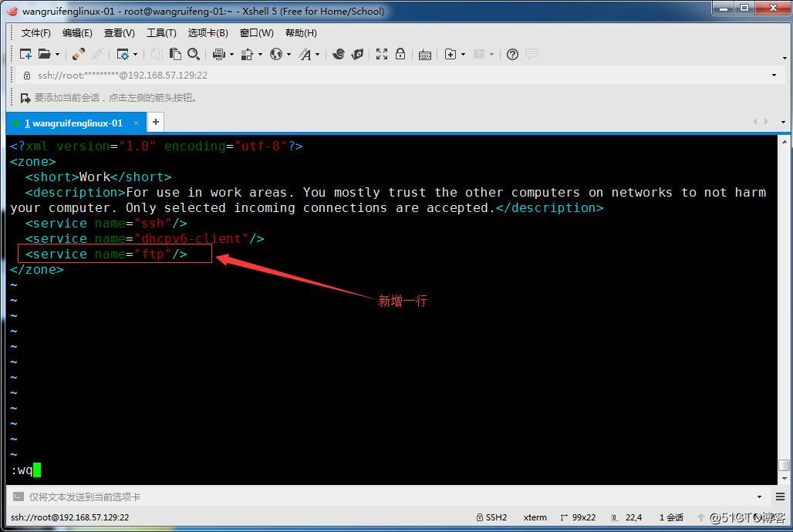The height and width of the screenshot is (532, 793).
Task: Expand the Open session dropdown arrow
Action: coord(57,54)
